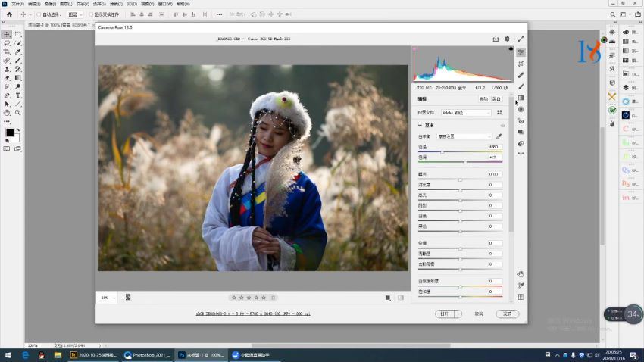Toggle mark for deletion icon beside star ratings

(273, 298)
